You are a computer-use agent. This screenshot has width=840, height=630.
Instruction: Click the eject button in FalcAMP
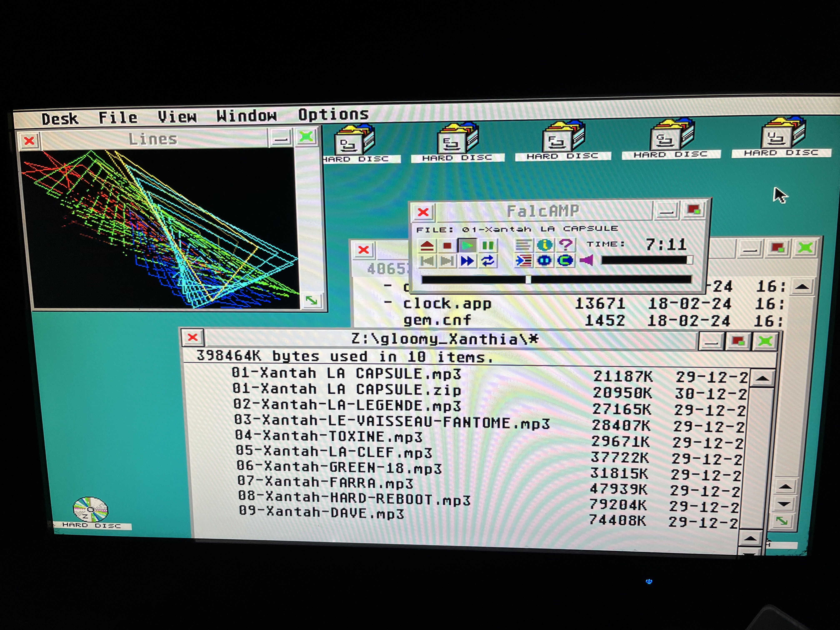[x=427, y=246]
